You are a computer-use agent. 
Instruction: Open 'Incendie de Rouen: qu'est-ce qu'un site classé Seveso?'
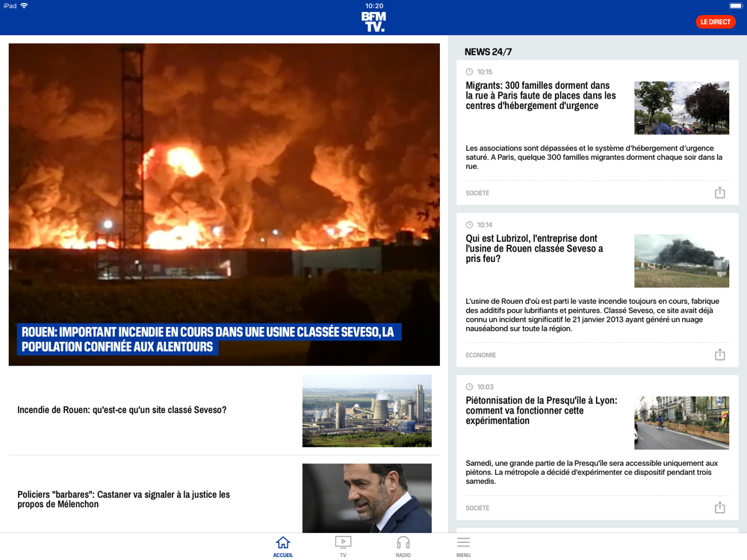(122, 410)
